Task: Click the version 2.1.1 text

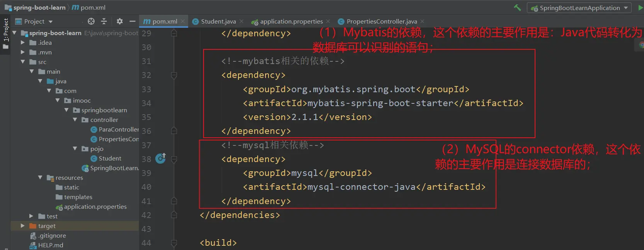Action: coord(305,117)
